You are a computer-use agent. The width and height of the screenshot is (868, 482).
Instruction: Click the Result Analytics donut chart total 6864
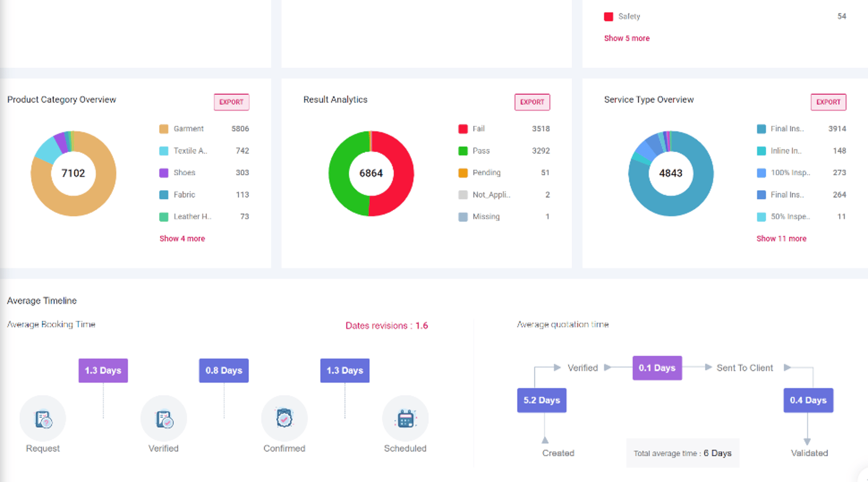coord(371,173)
